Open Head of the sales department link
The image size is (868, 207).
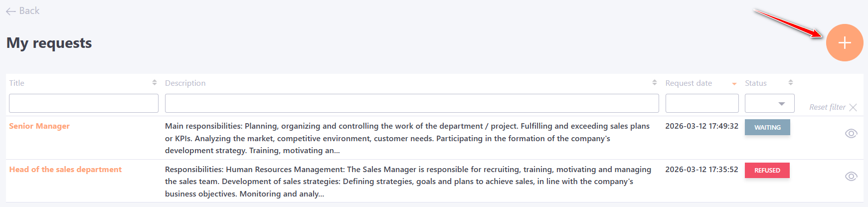65,170
